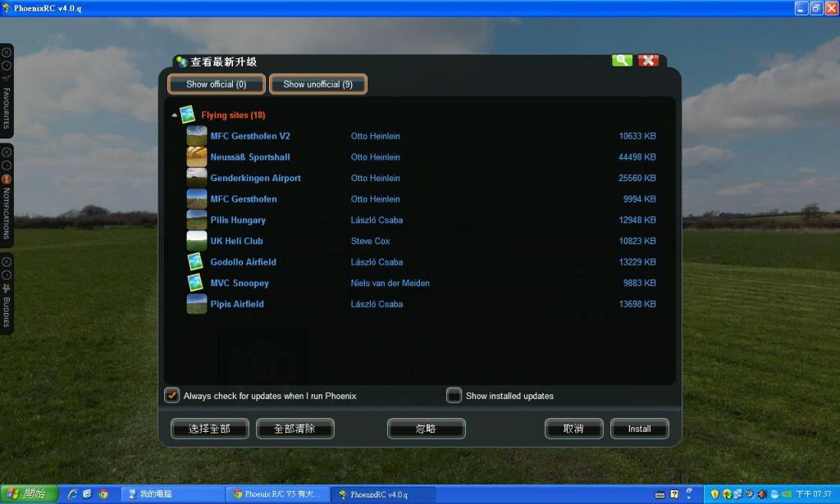Click the Flying sites (18) heading
Screen dimensions: 840x504
(233, 115)
